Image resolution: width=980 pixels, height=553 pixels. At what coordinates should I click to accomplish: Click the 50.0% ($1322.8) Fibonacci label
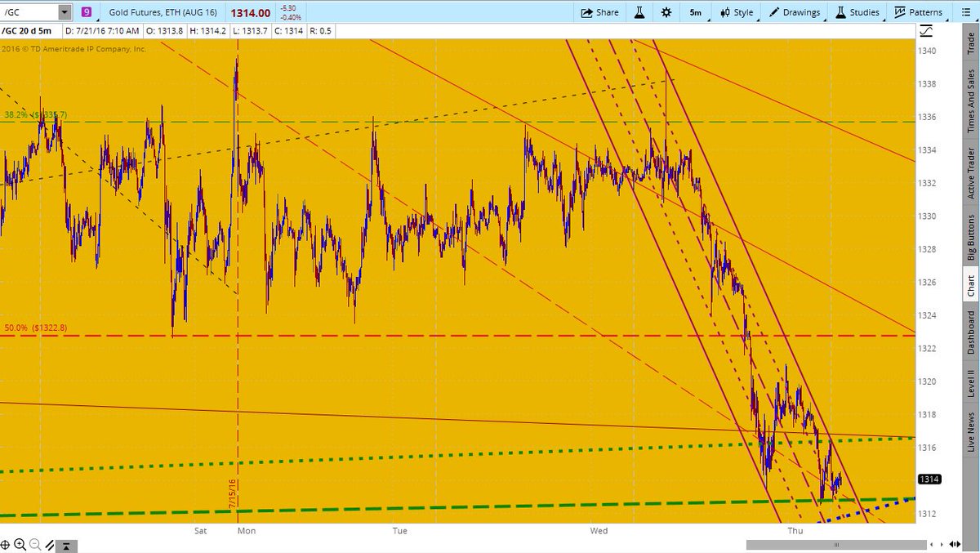coord(36,328)
